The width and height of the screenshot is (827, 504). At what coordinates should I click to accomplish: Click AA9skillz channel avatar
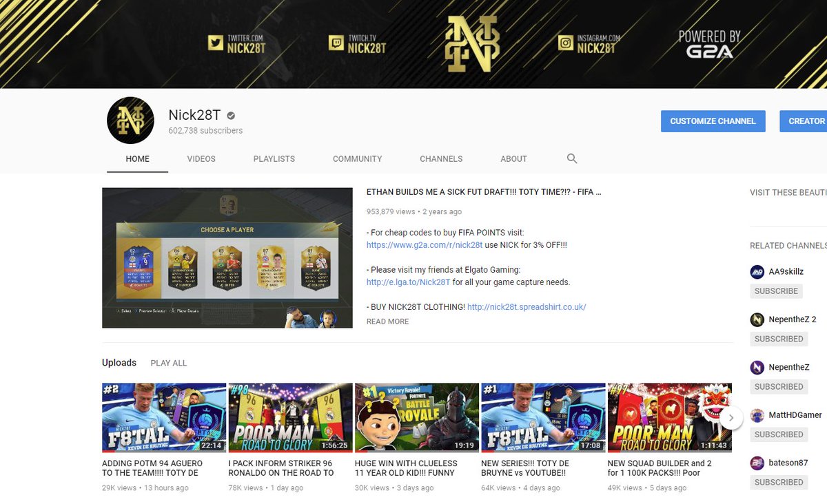tap(757, 271)
